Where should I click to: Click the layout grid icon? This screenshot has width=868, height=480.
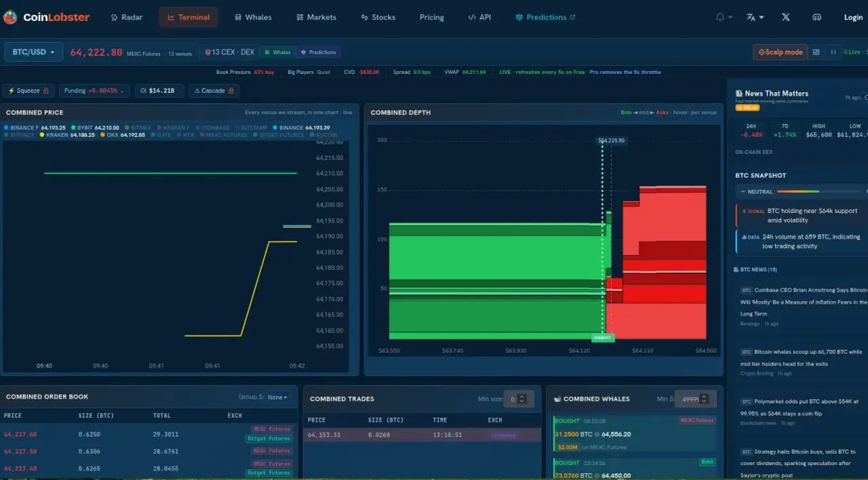(816, 52)
